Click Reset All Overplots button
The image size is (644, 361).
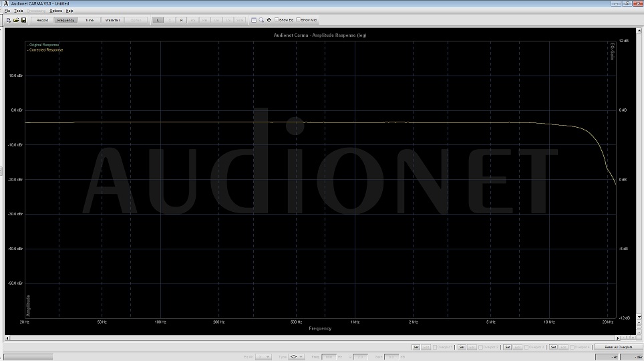[618, 348]
